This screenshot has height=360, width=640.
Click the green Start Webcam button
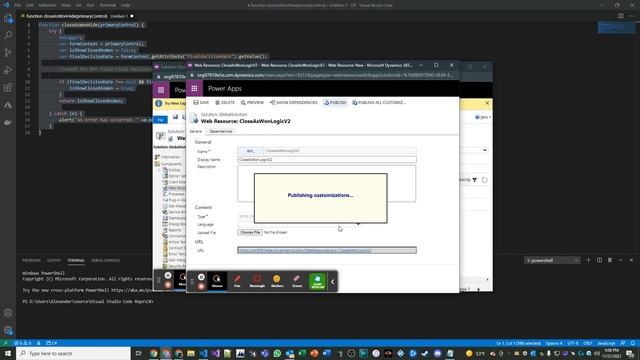pos(318,281)
